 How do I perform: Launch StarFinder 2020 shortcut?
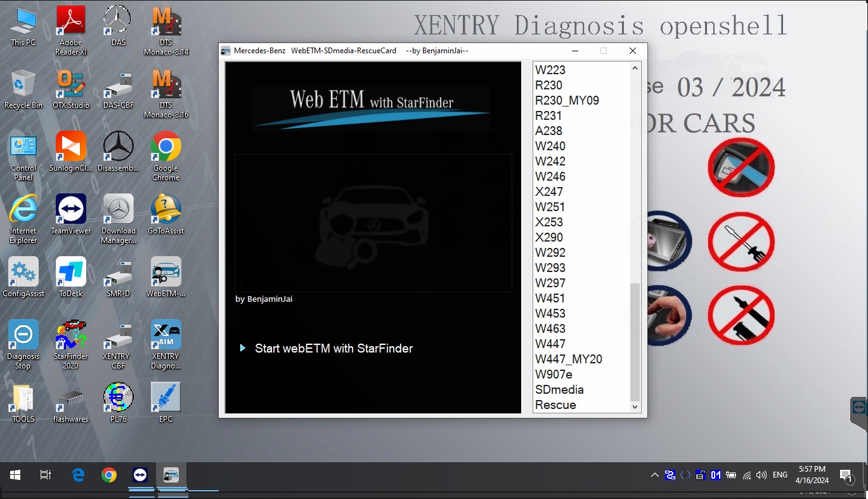[71, 344]
